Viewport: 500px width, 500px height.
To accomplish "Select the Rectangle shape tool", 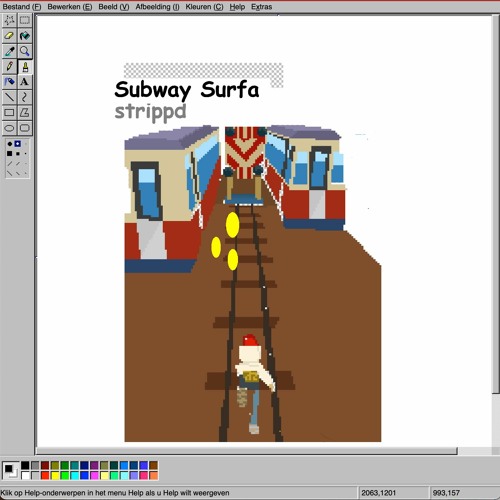I will pyautogui.click(x=9, y=112).
